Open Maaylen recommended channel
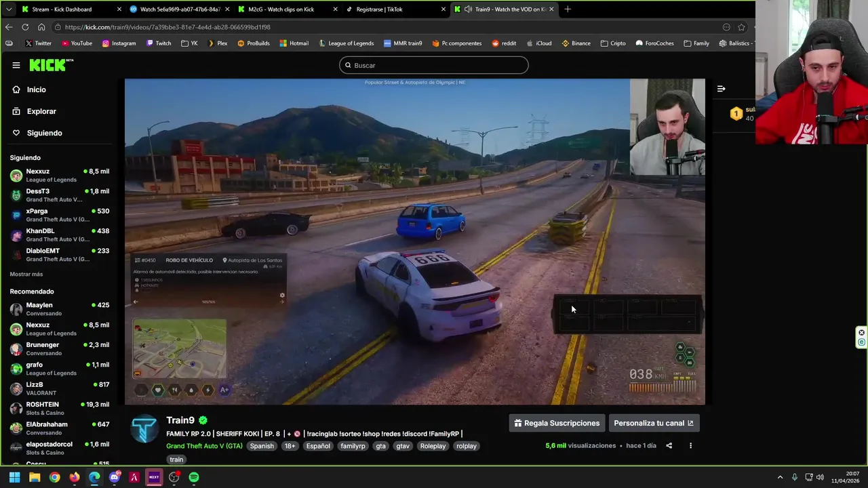 pos(59,309)
